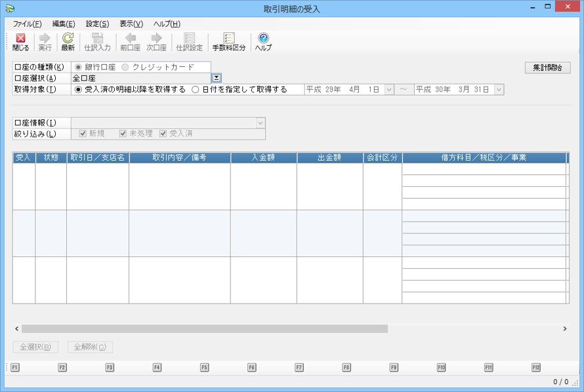Image resolution: width=584 pixels, height=392 pixels.
Task: Click the 全選択 button
Action: point(36,347)
